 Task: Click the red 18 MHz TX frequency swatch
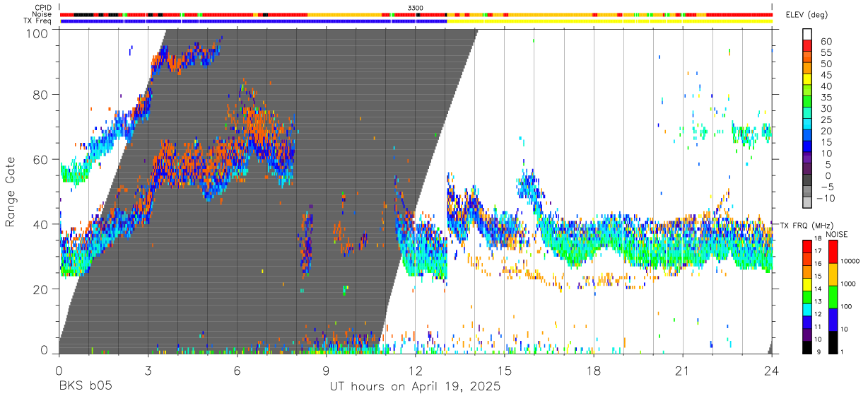(x=807, y=246)
